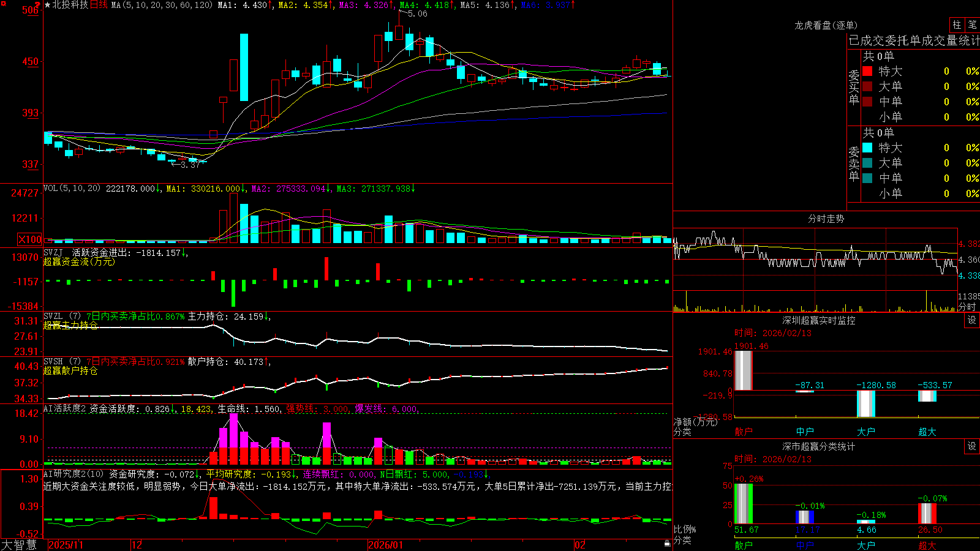Click the 分时走势 panel title
The width and height of the screenshot is (980, 551).
click(826, 219)
